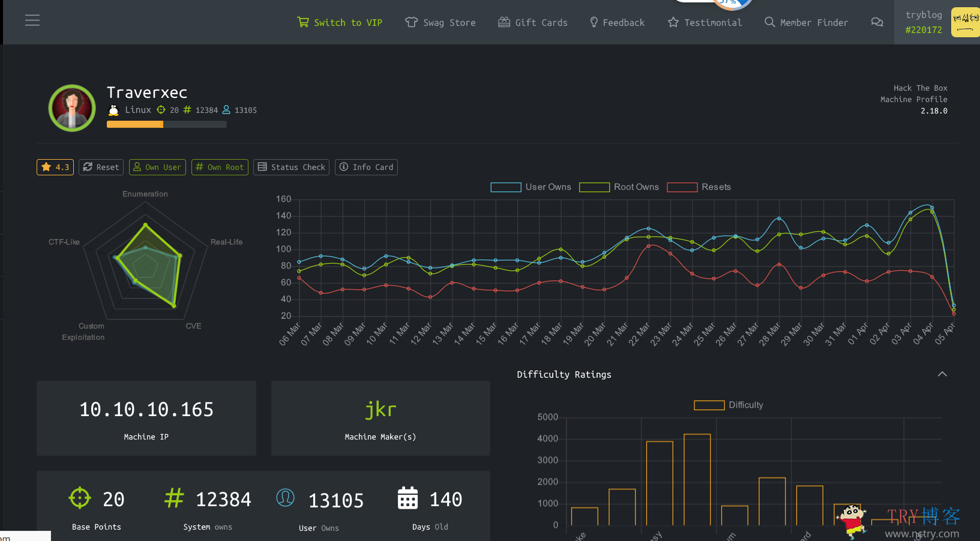Open machine maker jkr profile
Screen dimensions: 980x541
[380, 410]
